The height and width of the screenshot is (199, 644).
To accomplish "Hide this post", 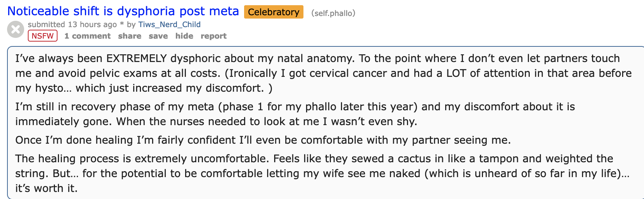I will (x=184, y=36).
